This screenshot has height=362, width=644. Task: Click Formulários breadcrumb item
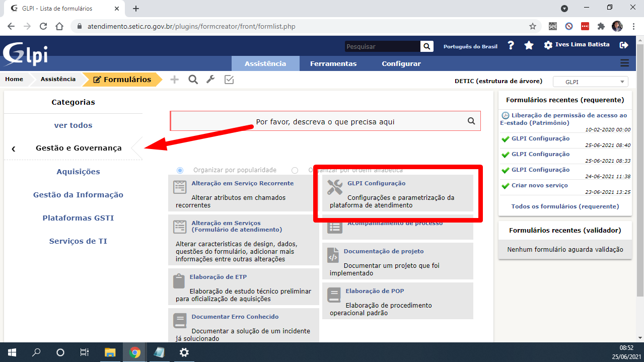coord(122,80)
